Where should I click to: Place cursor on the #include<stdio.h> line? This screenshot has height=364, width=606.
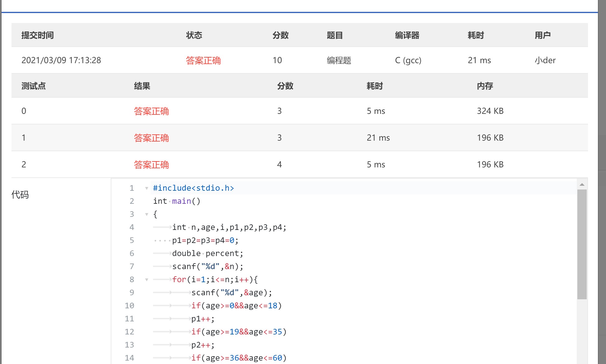[x=193, y=188]
